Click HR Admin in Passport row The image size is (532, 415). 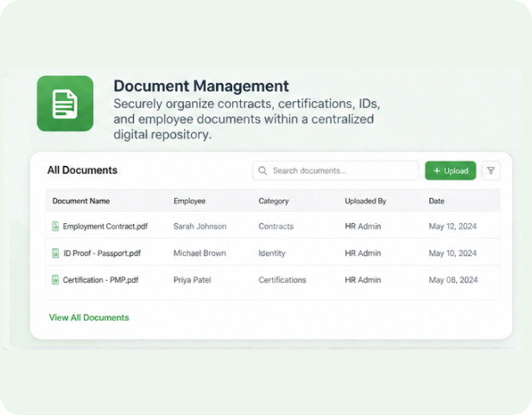(x=363, y=253)
